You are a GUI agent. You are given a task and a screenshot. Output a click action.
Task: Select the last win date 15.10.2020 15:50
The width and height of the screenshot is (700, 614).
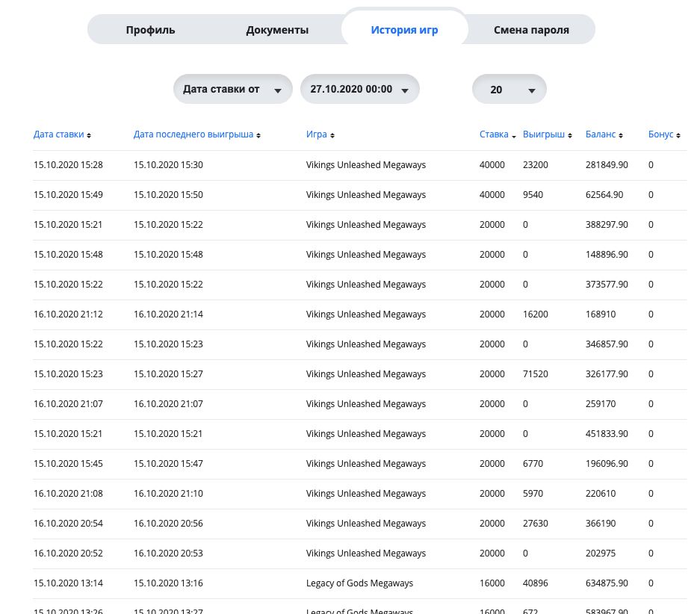click(168, 194)
